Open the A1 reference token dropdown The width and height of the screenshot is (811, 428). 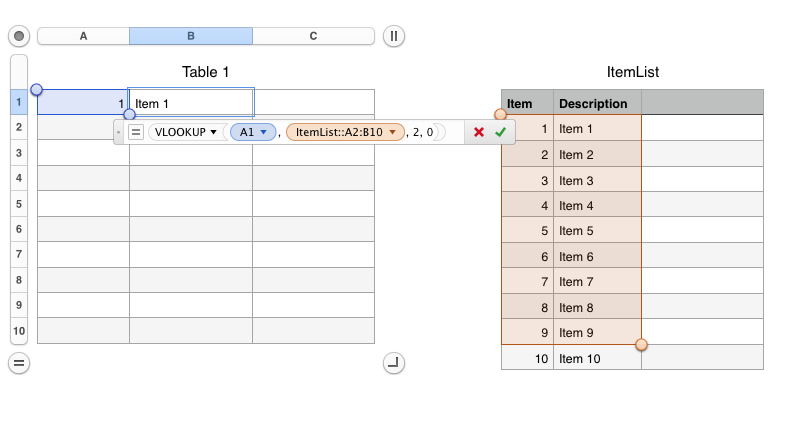(x=264, y=132)
